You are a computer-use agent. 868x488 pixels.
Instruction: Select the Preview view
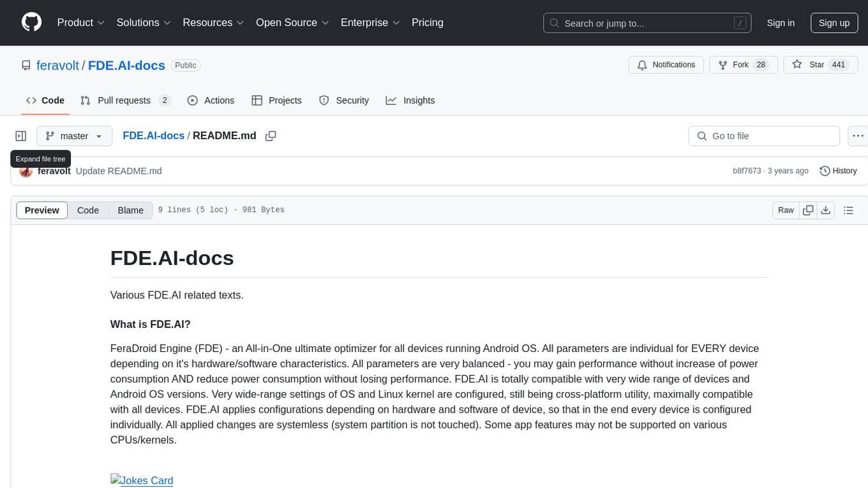(42, 210)
